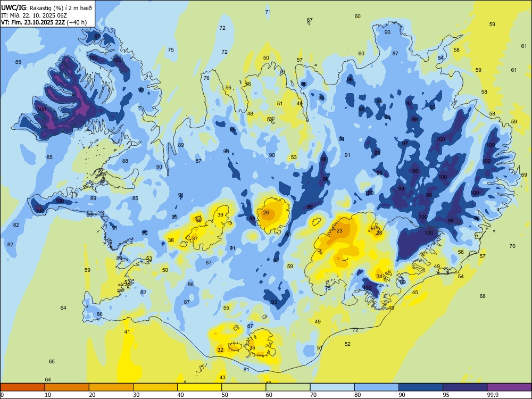Click the humidity value '34' on the map
Image resolution: width=532 pixels, height=399 pixels.
379,277
